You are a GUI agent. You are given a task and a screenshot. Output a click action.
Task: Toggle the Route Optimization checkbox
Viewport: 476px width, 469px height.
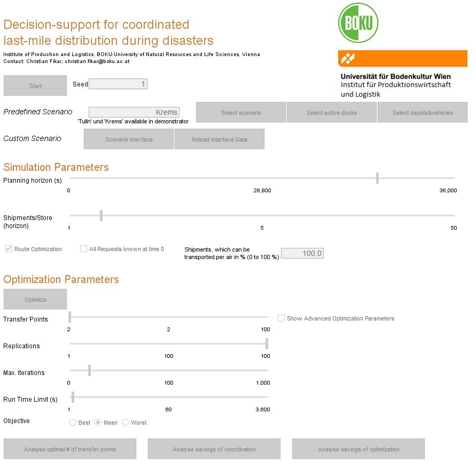[x=8, y=248]
